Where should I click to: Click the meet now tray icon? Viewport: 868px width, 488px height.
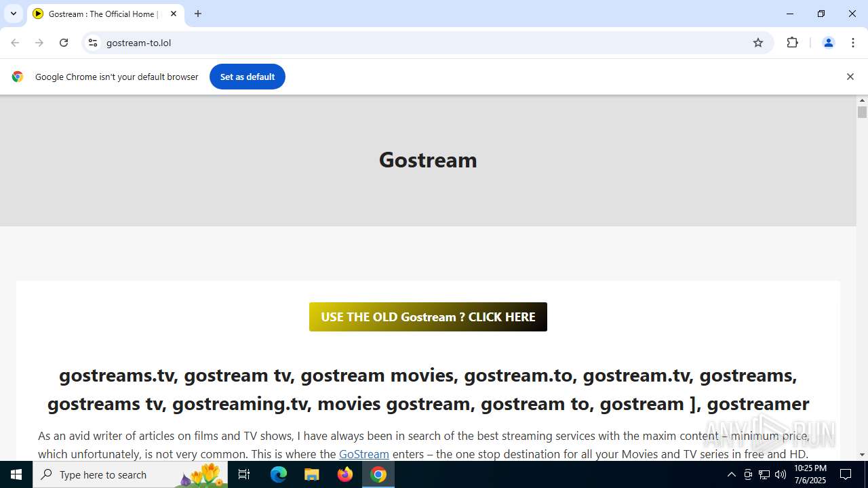tap(748, 474)
